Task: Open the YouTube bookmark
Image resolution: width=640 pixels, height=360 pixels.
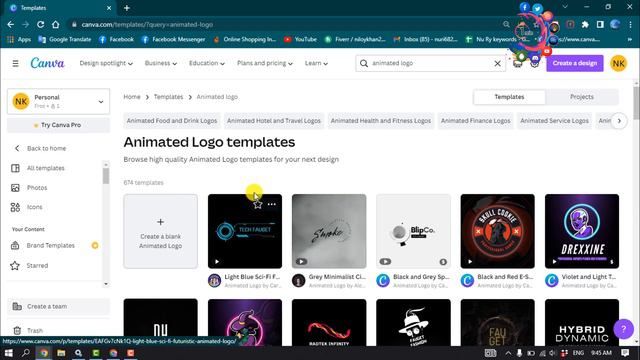Action: [x=300, y=39]
